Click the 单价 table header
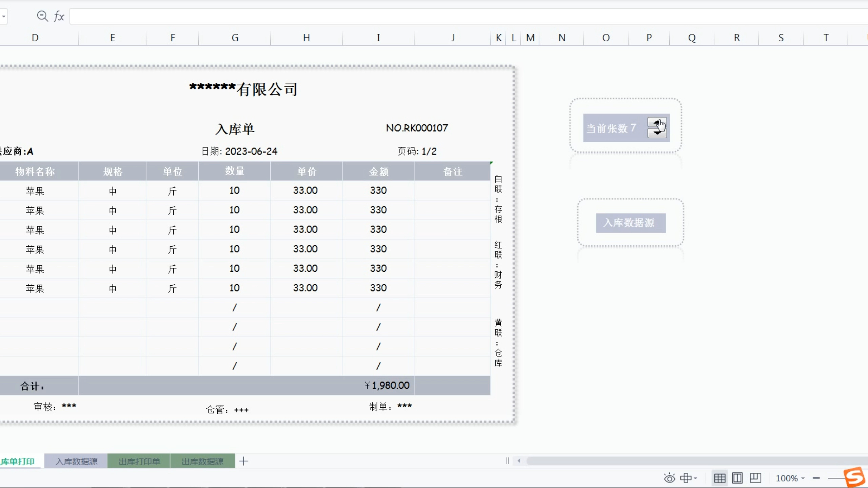Viewport: 868px width, 488px height. (x=307, y=171)
